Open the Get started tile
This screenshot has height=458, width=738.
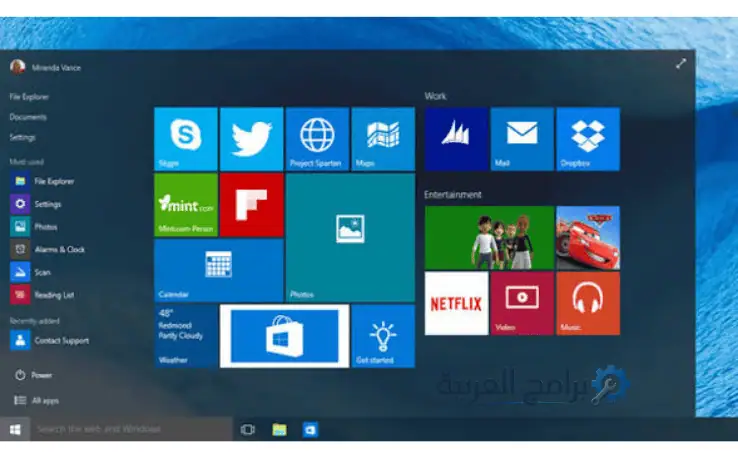[x=383, y=336]
